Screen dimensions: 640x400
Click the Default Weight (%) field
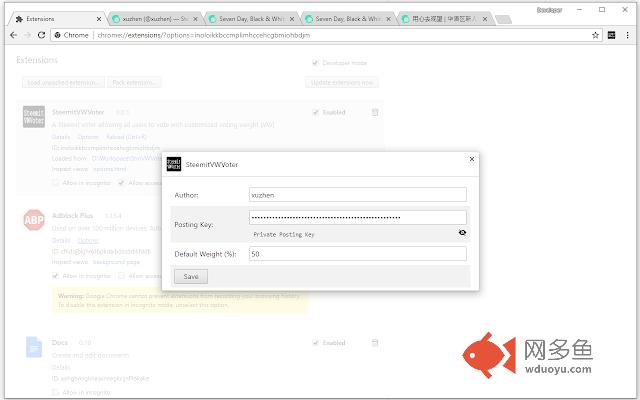pyautogui.click(x=358, y=253)
